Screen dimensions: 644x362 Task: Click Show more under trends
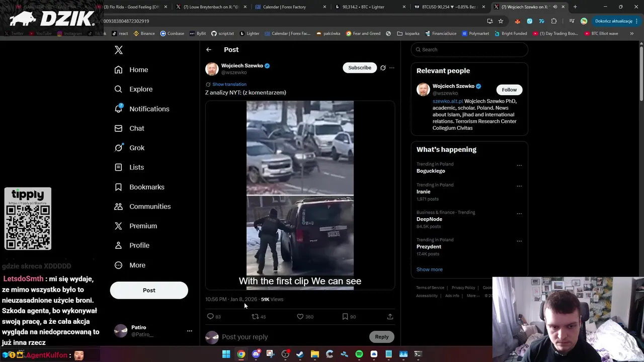point(430,269)
